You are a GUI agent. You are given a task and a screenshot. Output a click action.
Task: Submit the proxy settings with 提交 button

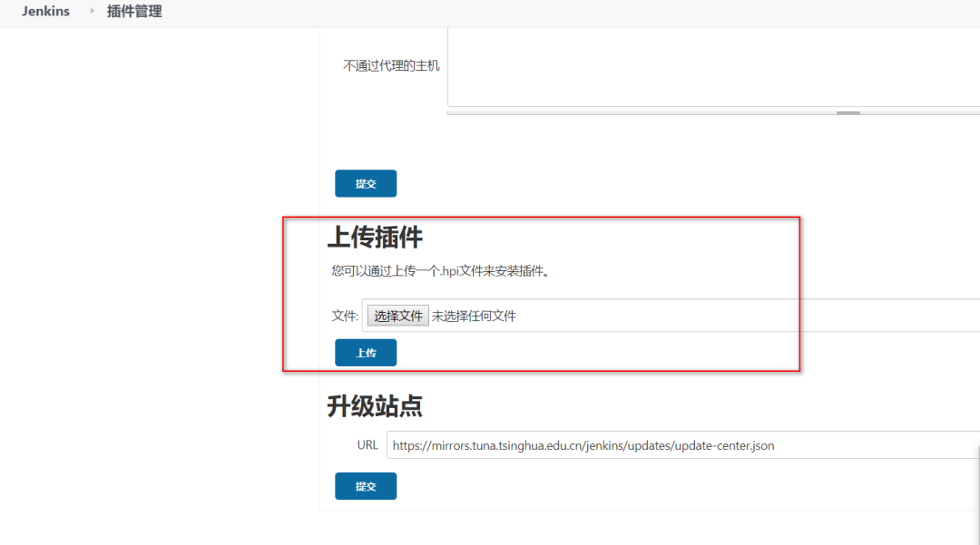366,183
